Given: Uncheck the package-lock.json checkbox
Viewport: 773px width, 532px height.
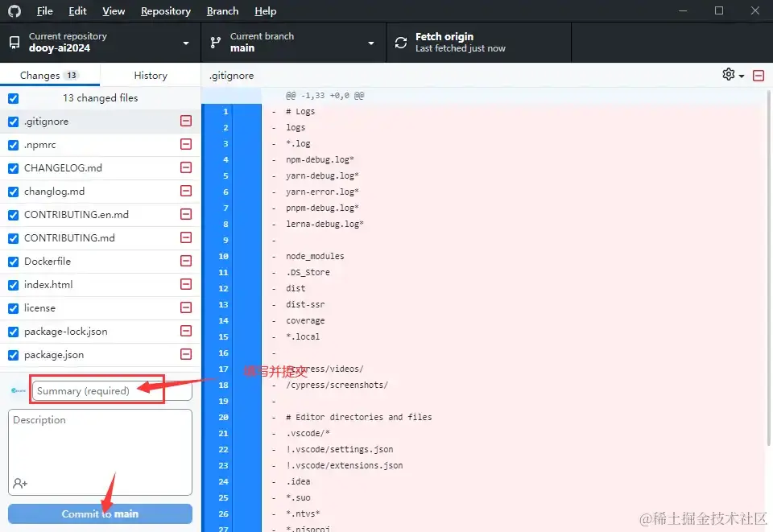Looking at the screenshot, I should click(14, 332).
